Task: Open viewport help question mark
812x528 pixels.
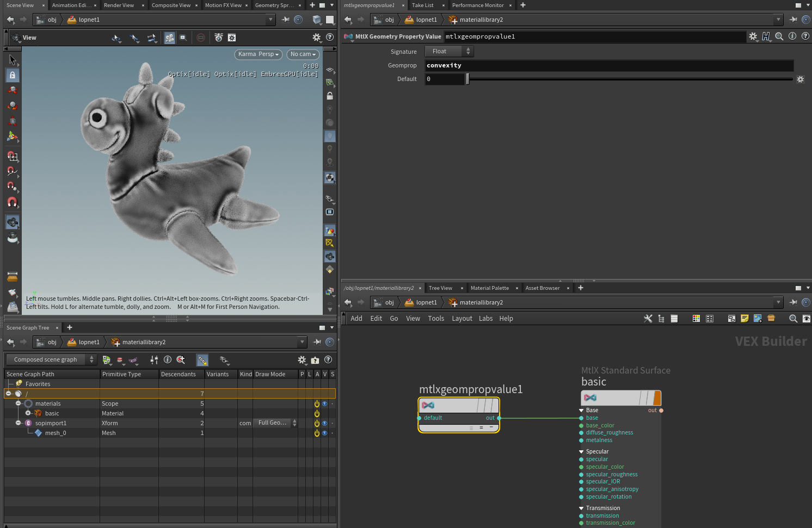Action: click(x=330, y=38)
